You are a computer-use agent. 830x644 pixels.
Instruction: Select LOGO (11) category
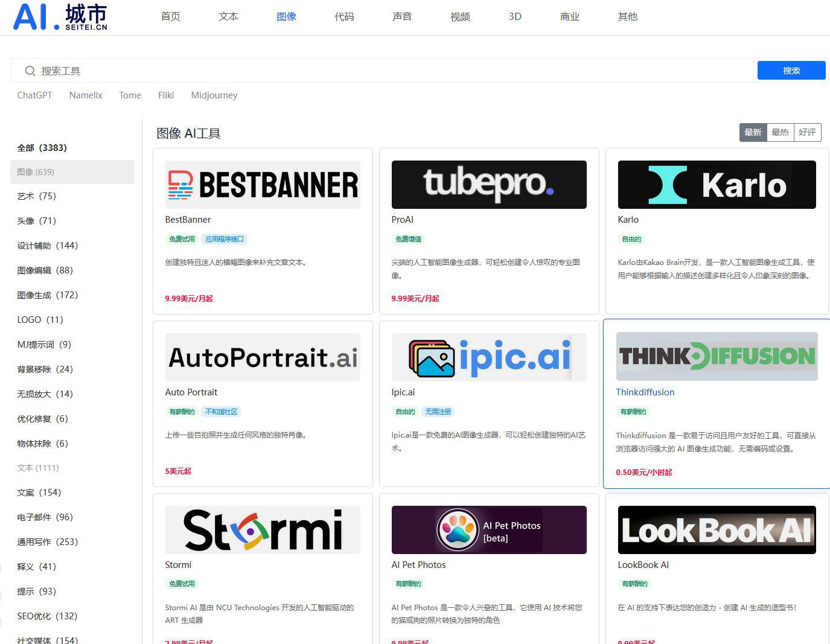(40, 320)
